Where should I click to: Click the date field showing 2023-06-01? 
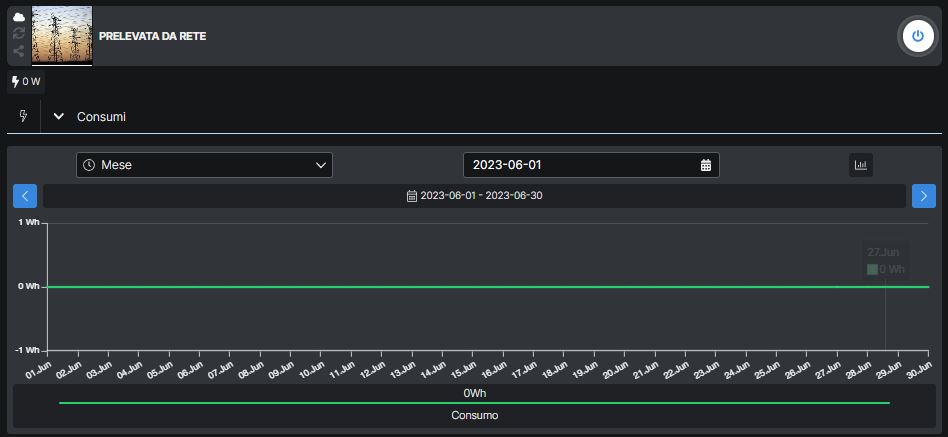(580, 165)
